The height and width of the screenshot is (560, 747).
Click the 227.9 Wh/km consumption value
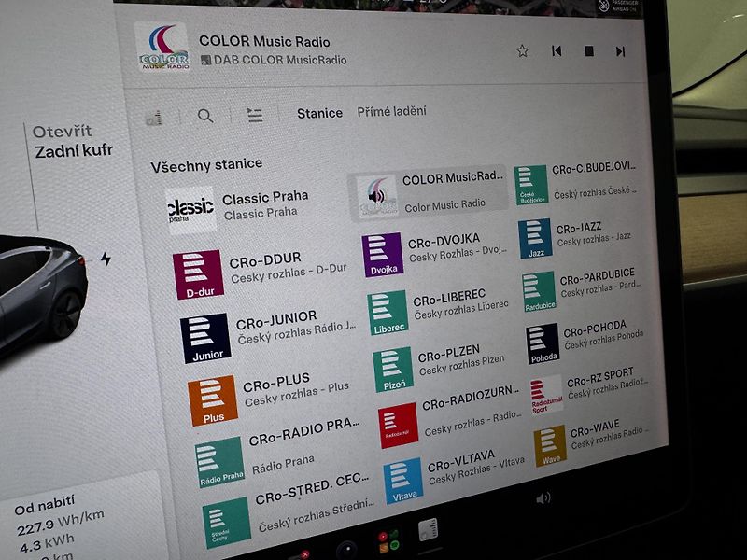pos(61,524)
